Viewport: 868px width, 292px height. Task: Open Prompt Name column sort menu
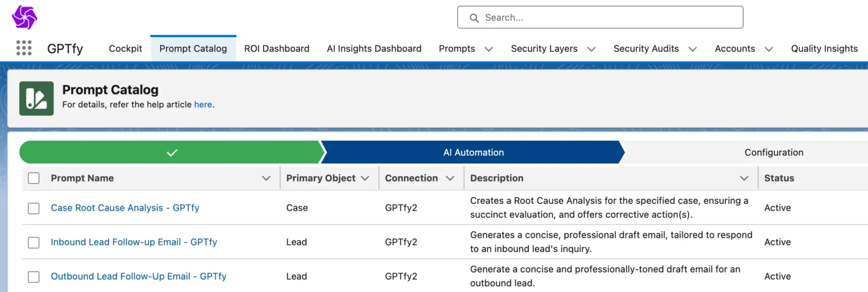(x=266, y=178)
